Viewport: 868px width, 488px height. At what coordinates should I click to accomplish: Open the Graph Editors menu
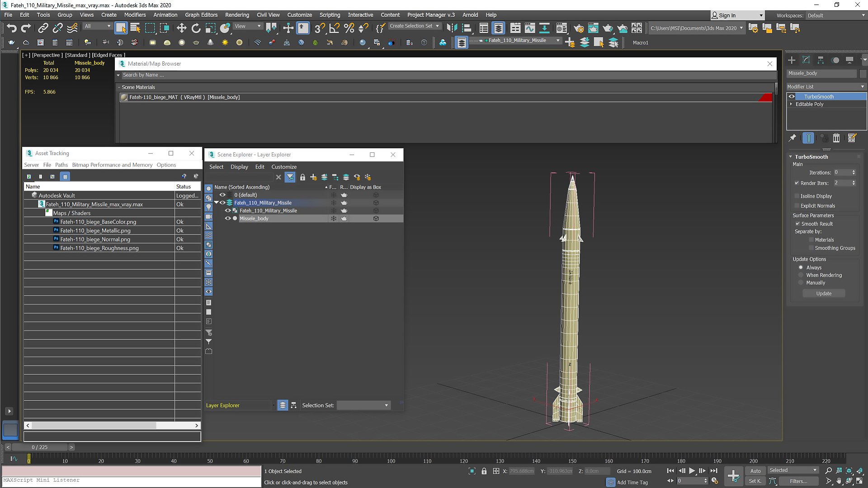click(201, 15)
